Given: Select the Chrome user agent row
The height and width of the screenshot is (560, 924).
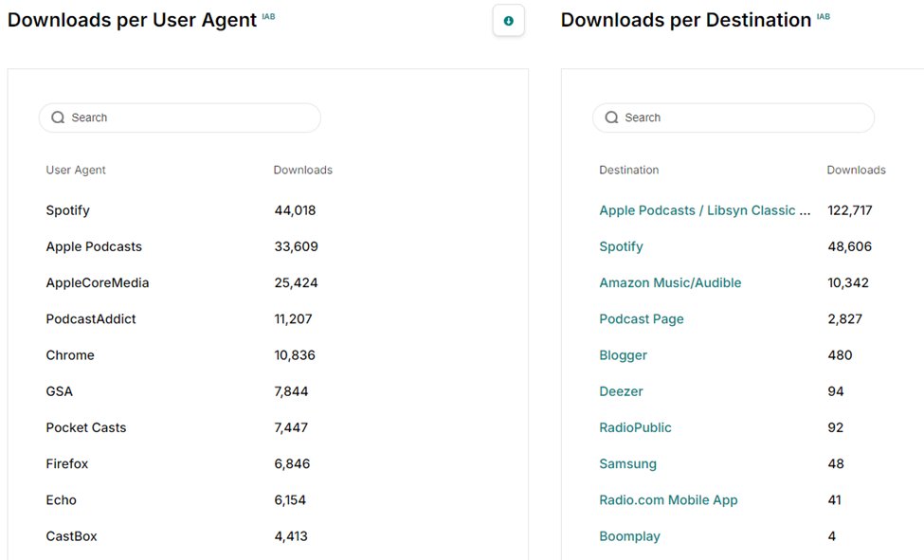Looking at the screenshot, I should click(x=70, y=355).
